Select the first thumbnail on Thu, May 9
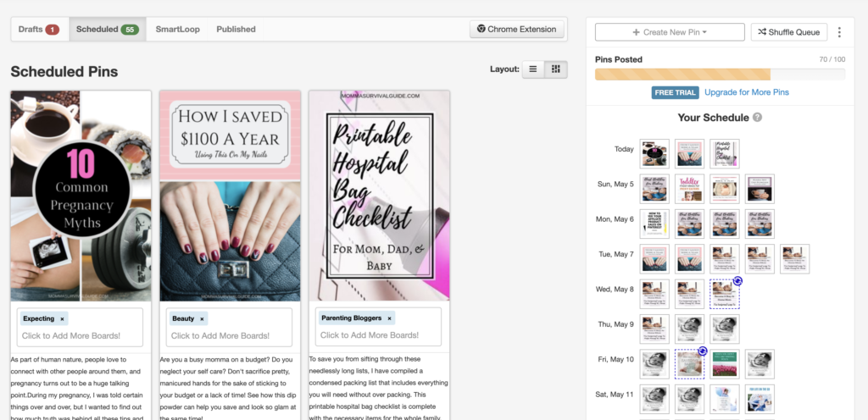868x420 pixels. pos(654,329)
